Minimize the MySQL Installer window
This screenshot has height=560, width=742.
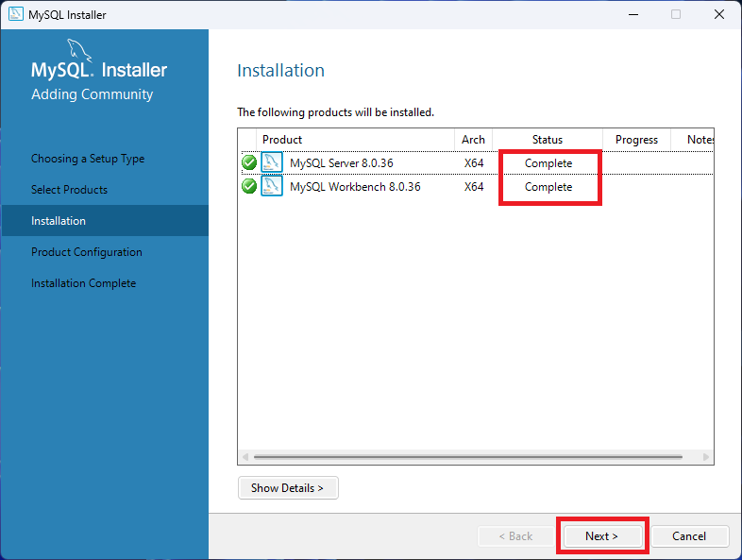pyautogui.click(x=633, y=14)
